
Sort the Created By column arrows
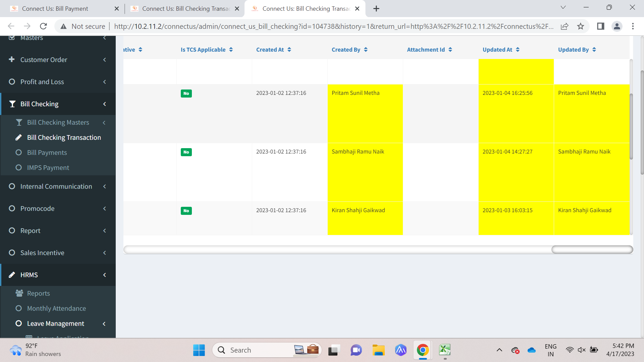pos(366,50)
